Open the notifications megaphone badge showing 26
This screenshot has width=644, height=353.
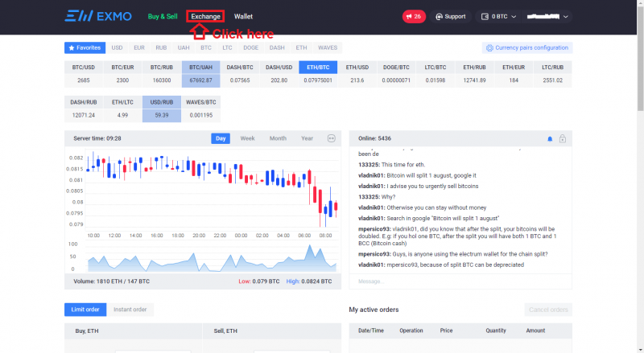pos(414,16)
